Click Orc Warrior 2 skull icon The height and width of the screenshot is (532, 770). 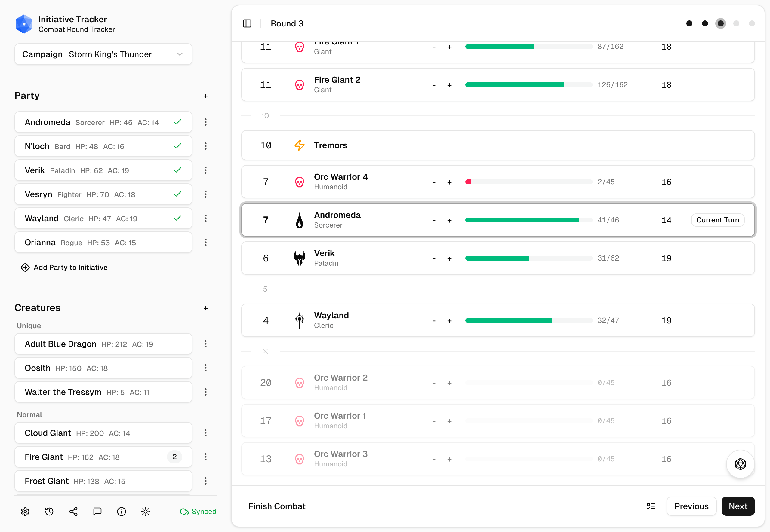(300, 383)
